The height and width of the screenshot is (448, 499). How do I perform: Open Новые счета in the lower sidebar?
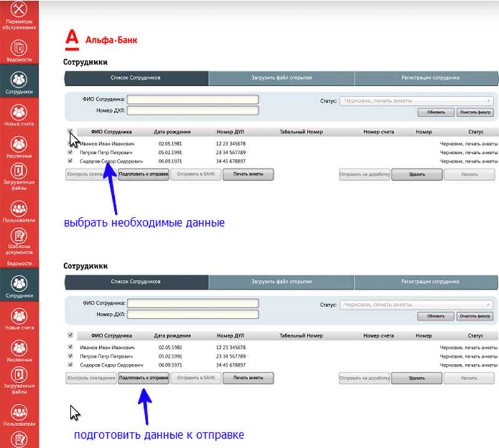point(19,319)
